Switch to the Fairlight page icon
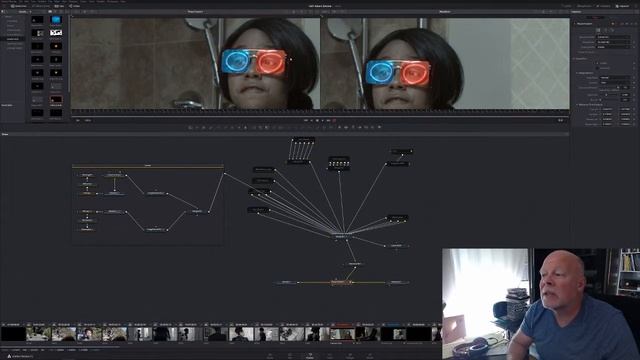This screenshot has width=640, height=360. point(350,356)
